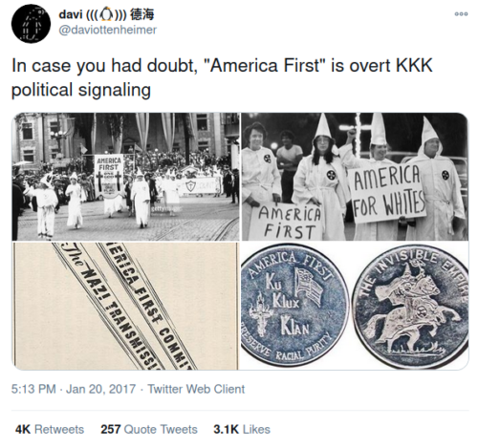Viewport: 478px width, 448px height.
Task: Show the 4K Retweets list
Action: click(x=50, y=429)
